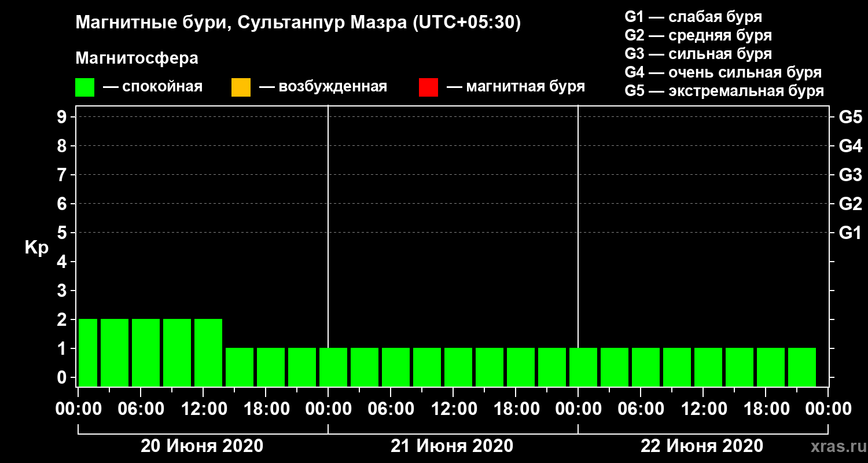Click the Kp axis value 7

point(63,175)
